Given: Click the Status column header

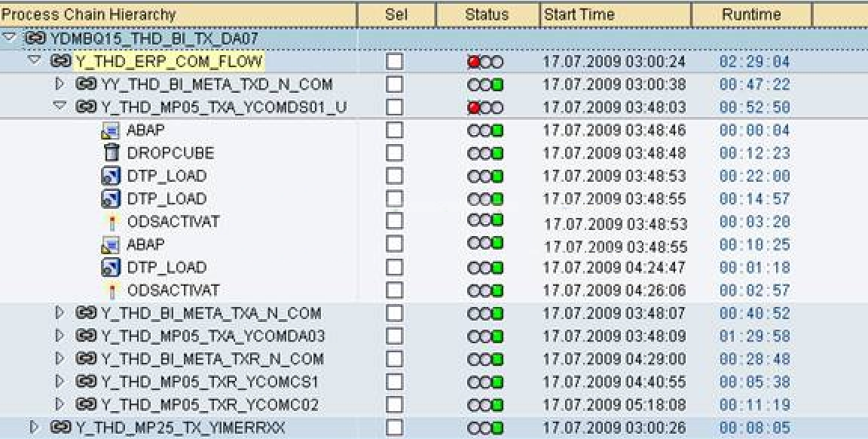Looking at the screenshot, I should click(x=487, y=14).
